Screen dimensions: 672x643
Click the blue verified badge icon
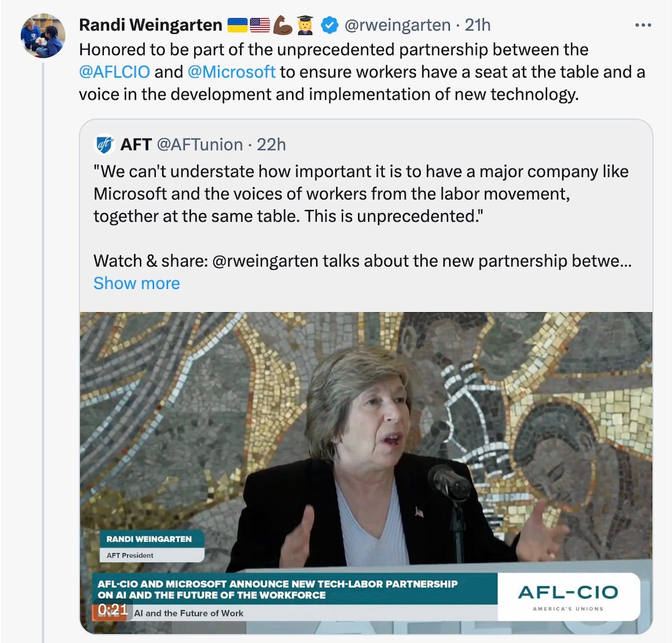[330, 25]
